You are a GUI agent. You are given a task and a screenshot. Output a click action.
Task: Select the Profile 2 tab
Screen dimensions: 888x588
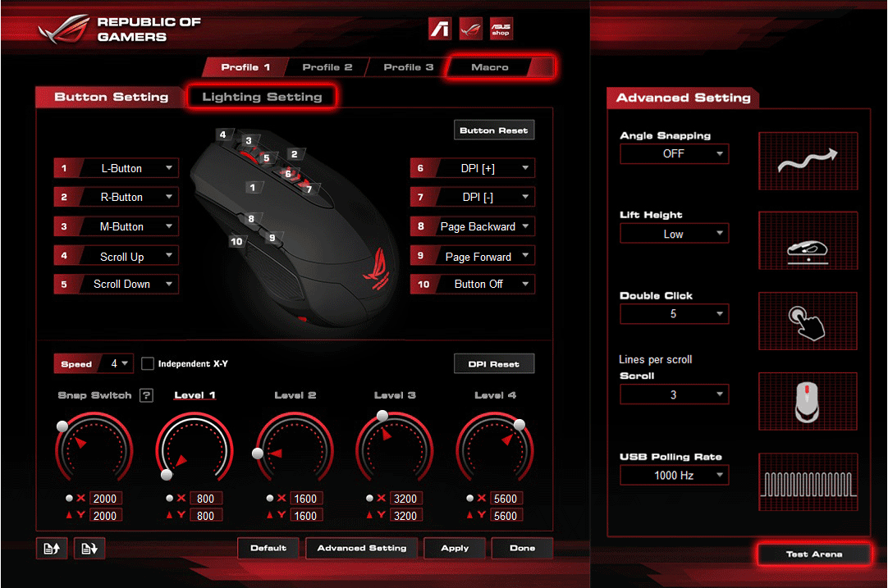point(327,67)
